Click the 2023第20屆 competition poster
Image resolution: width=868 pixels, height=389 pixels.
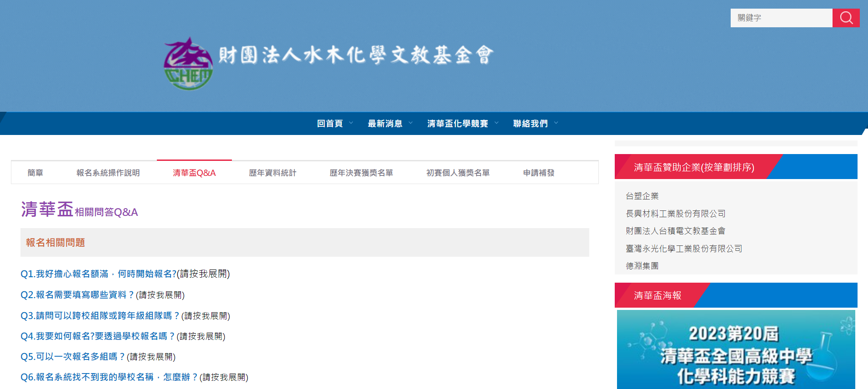[736, 349]
